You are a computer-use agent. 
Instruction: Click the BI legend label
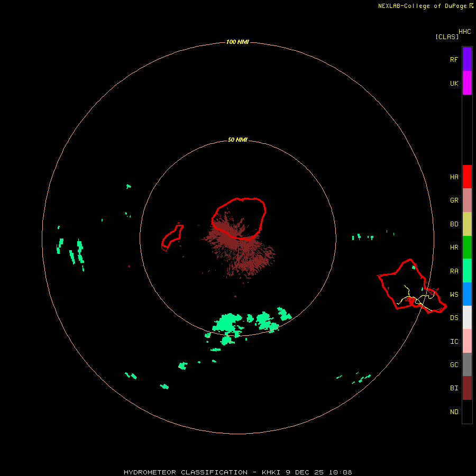[454, 388]
